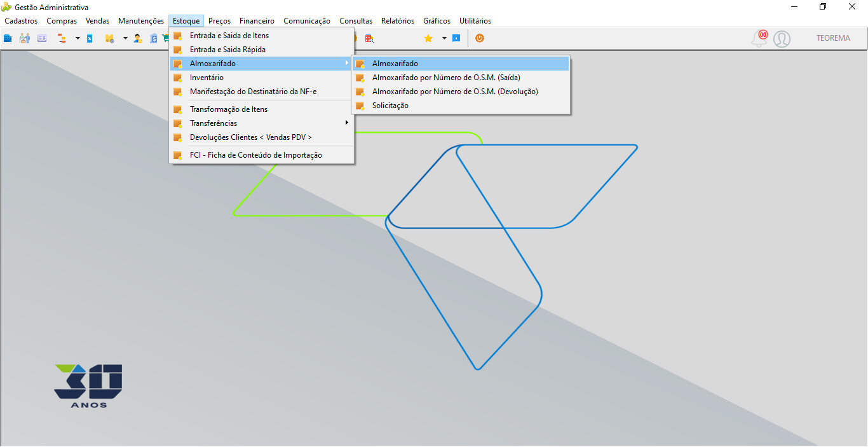
Task: Click the blue building toolbar icon
Action: (8, 38)
